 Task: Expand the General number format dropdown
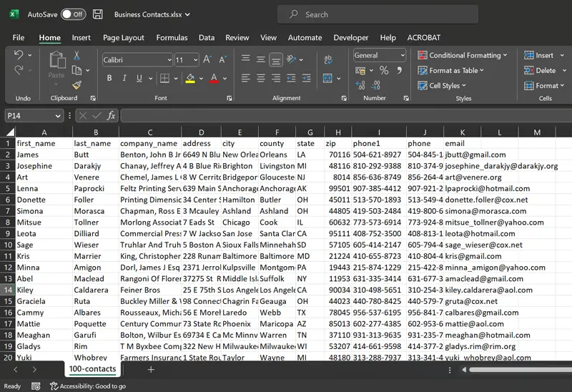(403, 55)
